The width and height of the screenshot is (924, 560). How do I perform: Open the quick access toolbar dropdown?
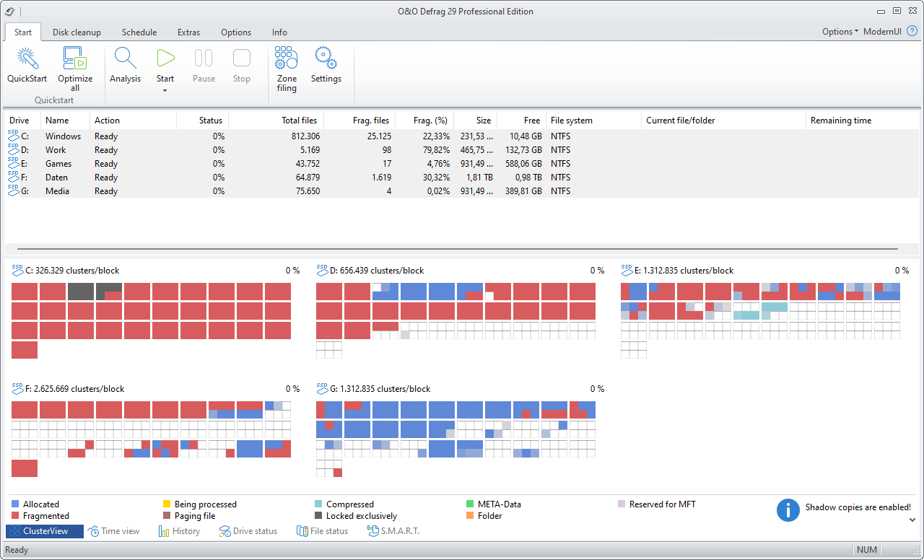point(20,12)
